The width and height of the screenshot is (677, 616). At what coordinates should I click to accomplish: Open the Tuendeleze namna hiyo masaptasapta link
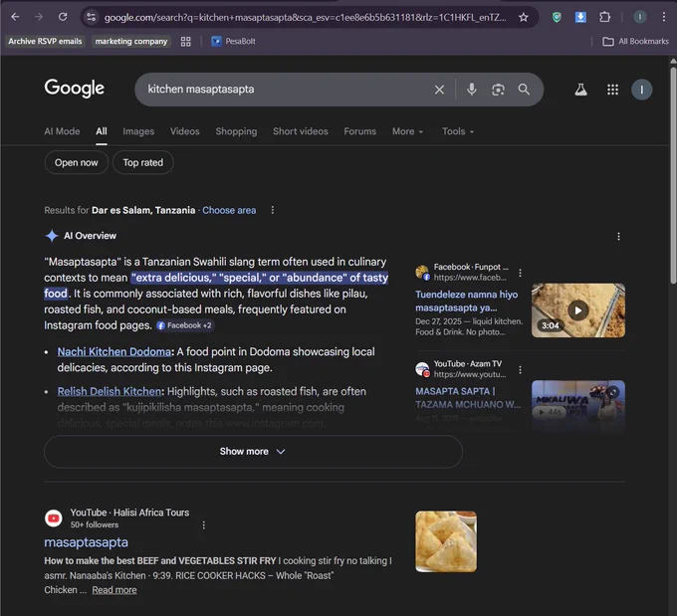[x=467, y=301]
